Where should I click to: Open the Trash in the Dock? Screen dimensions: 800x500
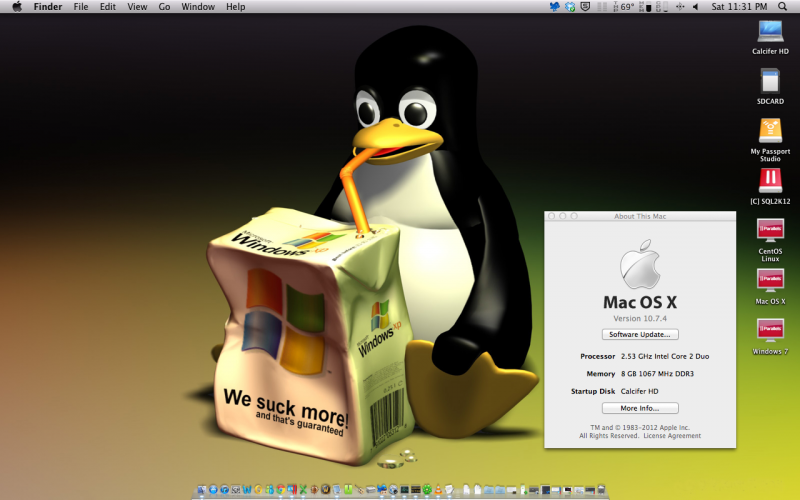[602, 490]
